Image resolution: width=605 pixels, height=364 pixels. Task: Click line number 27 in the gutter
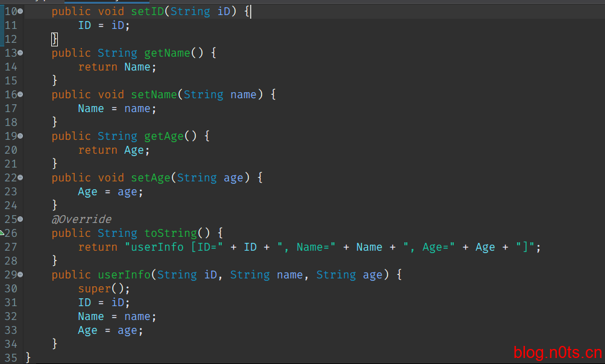click(x=11, y=247)
